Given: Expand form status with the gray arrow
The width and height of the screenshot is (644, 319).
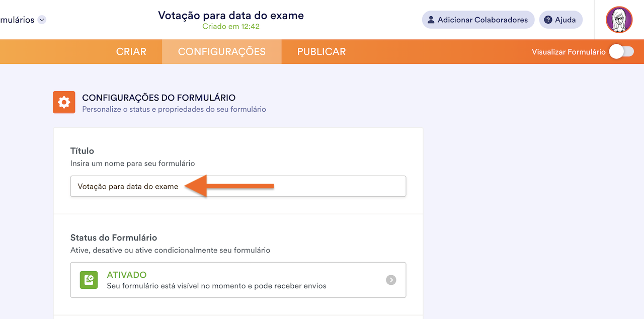Looking at the screenshot, I should (391, 280).
